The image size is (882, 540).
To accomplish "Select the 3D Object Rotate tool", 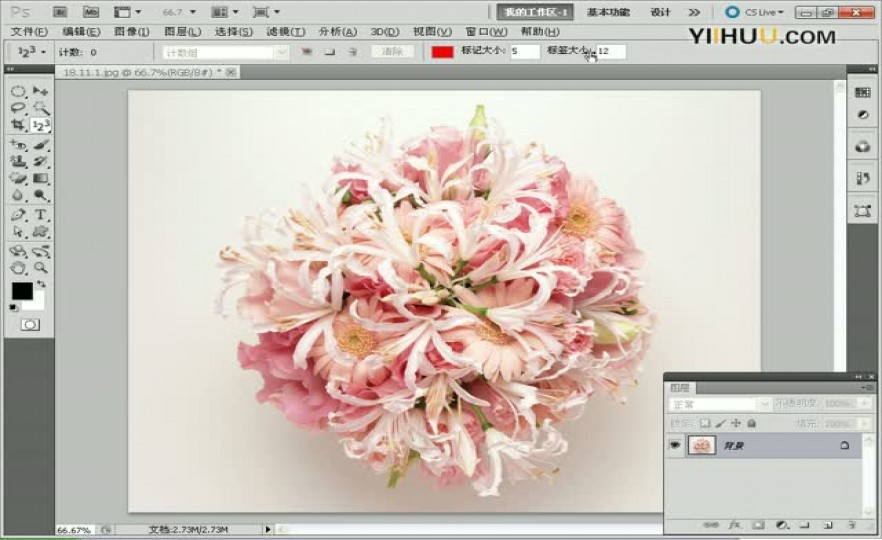I will click(19, 251).
